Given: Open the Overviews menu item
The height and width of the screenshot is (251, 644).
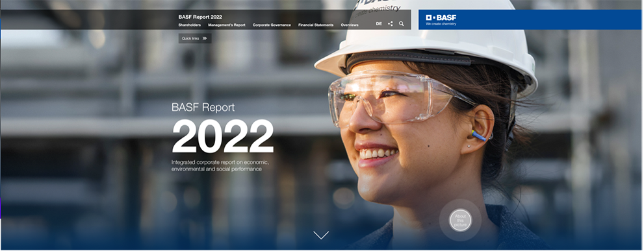Looking at the screenshot, I should pyautogui.click(x=350, y=25).
